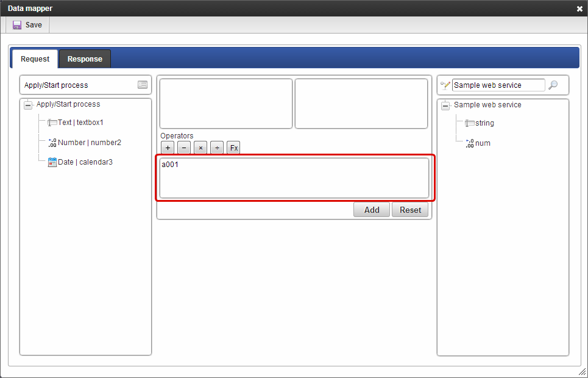Click the Apply/Start process header label
Image resolution: width=588 pixels, height=378 pixels.
click(56, 85)
